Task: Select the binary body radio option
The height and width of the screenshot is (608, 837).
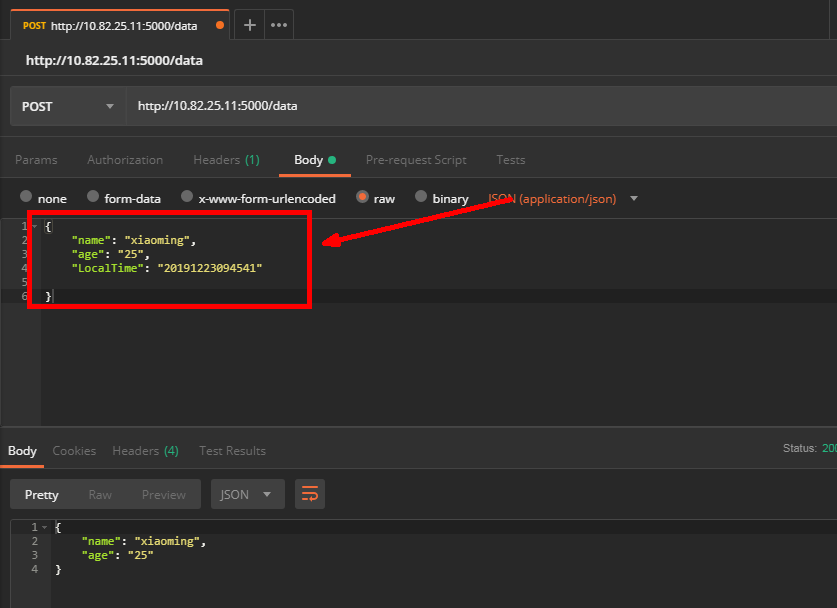Action: tap(421, 196)
